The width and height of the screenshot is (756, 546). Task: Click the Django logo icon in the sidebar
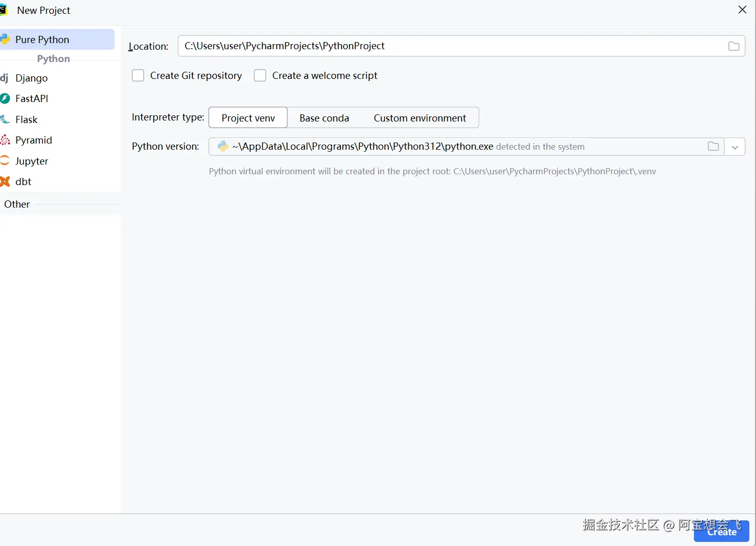point(4,78)
